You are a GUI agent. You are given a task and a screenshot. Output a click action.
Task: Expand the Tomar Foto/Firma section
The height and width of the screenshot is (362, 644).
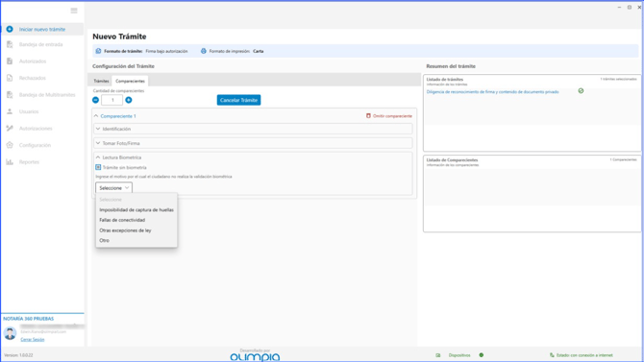[253, 143]
